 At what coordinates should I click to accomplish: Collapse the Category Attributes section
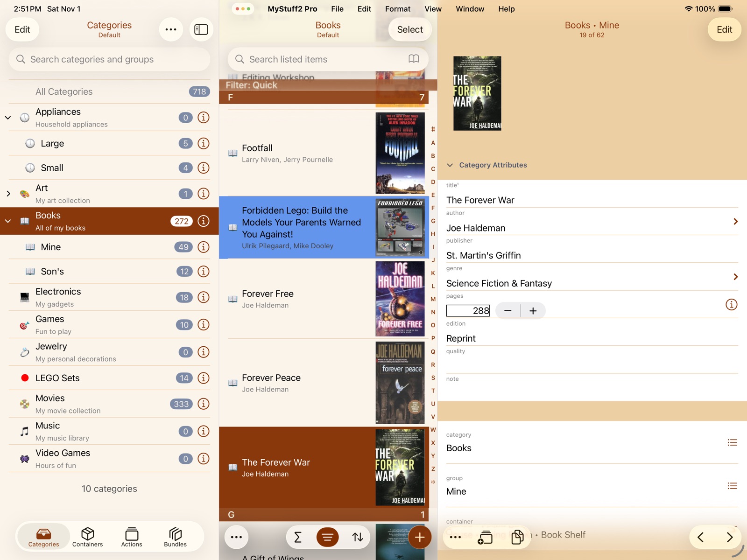(x=450, y=165)
